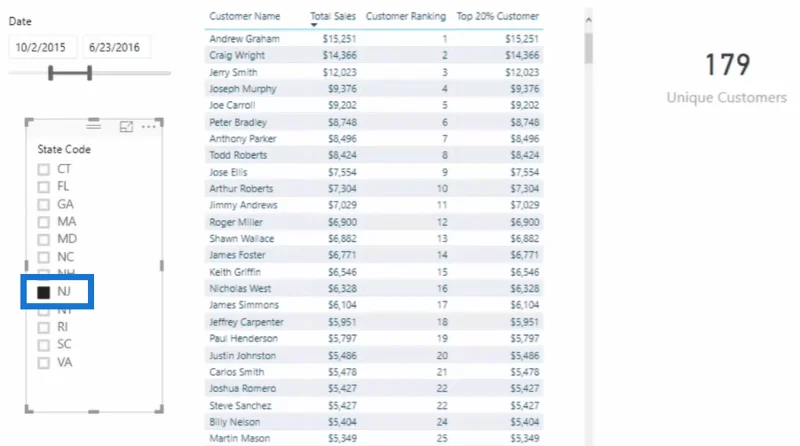800x446 pixels.
Task: Tick the MD state checkbox
Action: pyautogui.click(x=44, y=239)
